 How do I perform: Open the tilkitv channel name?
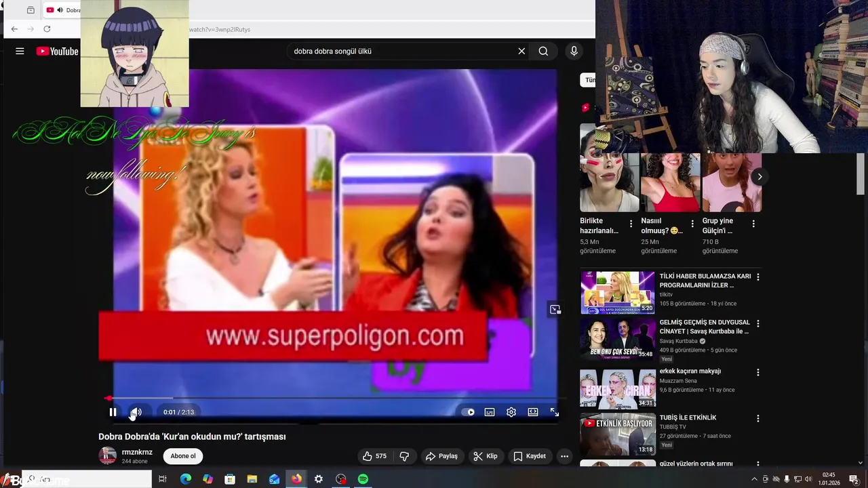[x=666, y=295]
